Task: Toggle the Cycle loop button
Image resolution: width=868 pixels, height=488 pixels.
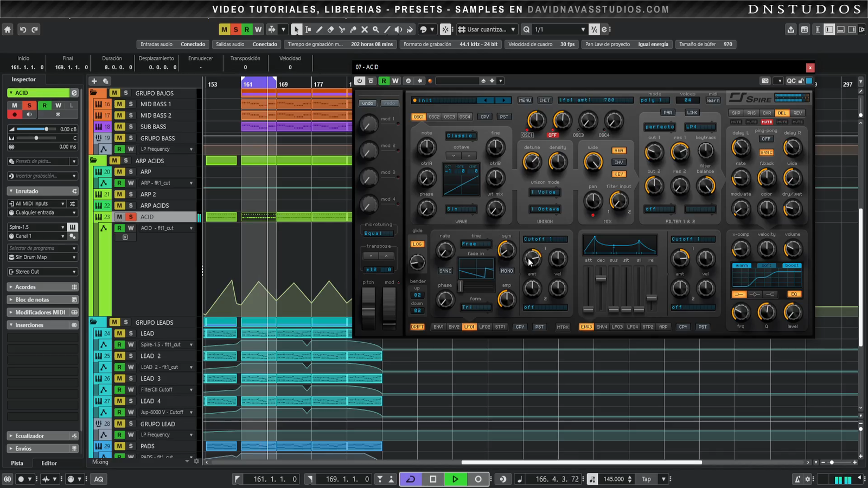Action: (411, 479)
